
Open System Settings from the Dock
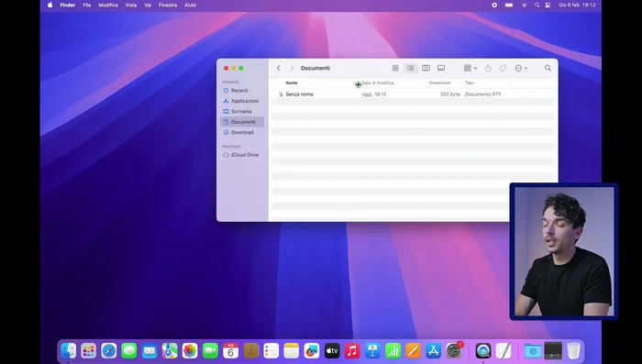point(454,351)
